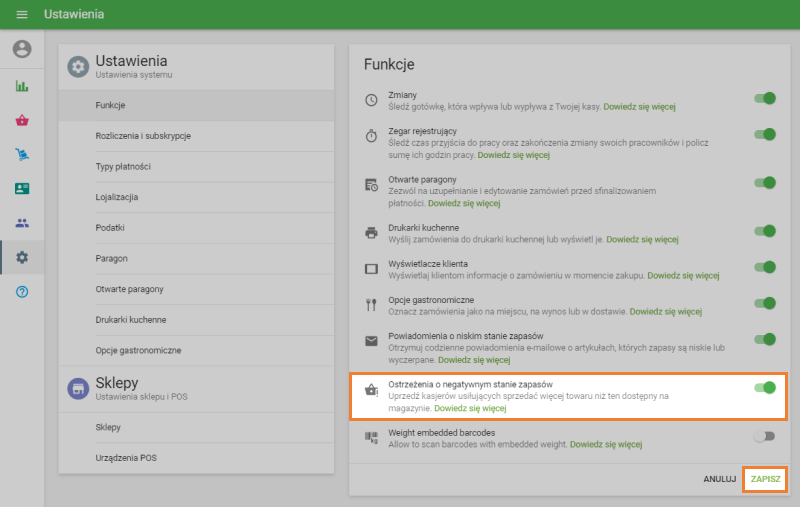800x507 pixels.
Task: Open the hamburger menu in header
Action: click(22, 15)
